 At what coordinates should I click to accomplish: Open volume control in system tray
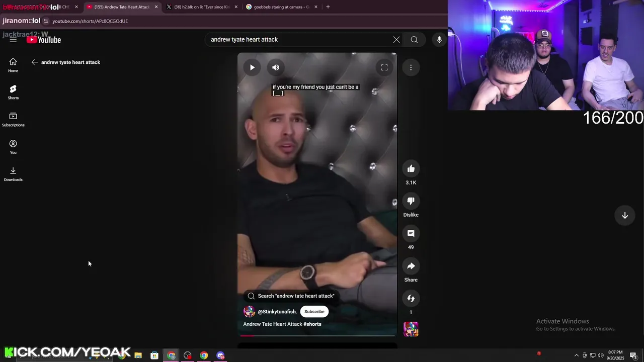tap(600, 355)
